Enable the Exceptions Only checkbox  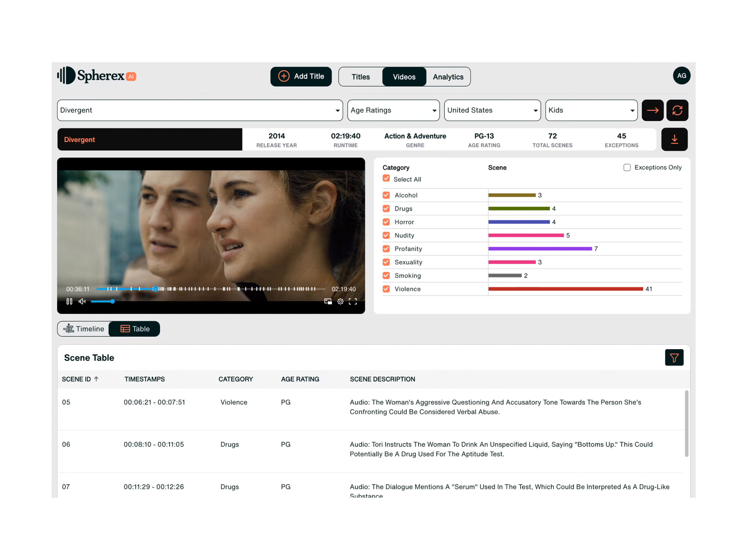coord(627,167)
